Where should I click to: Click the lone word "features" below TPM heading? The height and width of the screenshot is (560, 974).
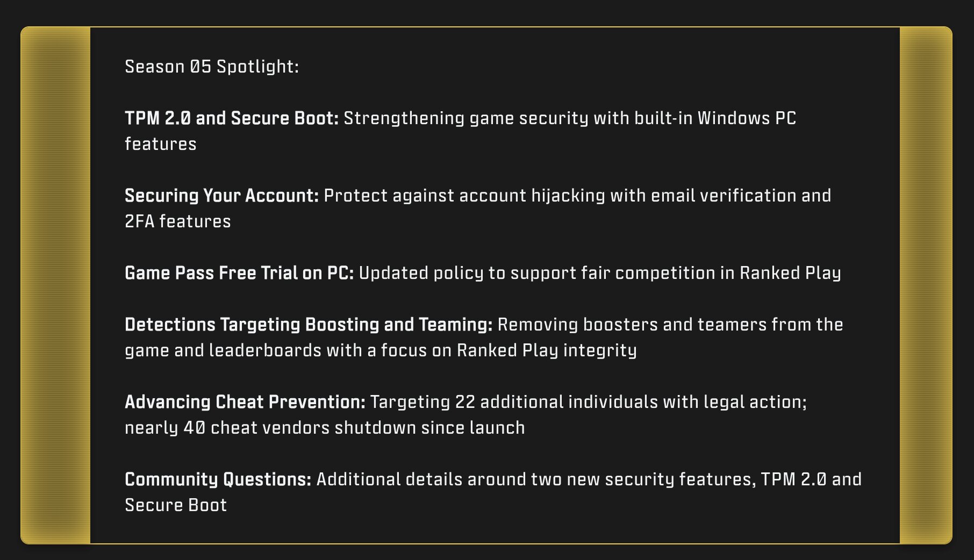[161, 144]
